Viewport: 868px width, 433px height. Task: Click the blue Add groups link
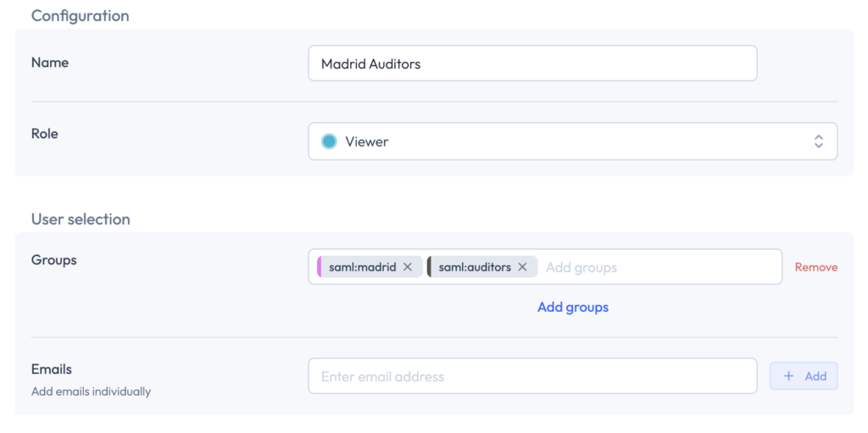[573, 307]
